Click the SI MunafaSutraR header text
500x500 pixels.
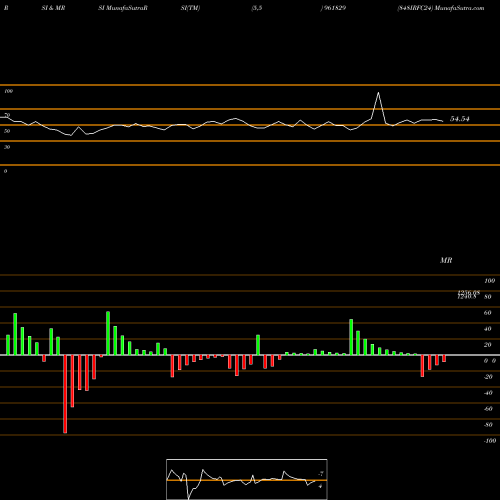(123, 8)
